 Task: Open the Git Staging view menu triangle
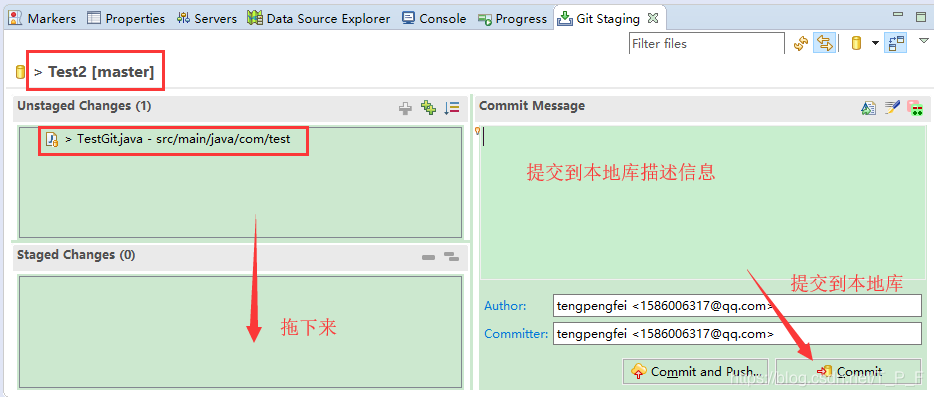click(924, 41)
